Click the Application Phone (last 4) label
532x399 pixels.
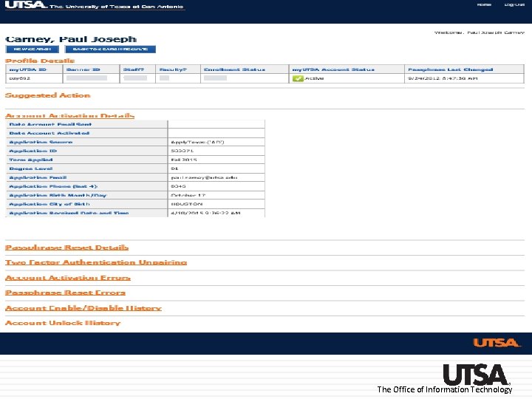tap(53, 186)
